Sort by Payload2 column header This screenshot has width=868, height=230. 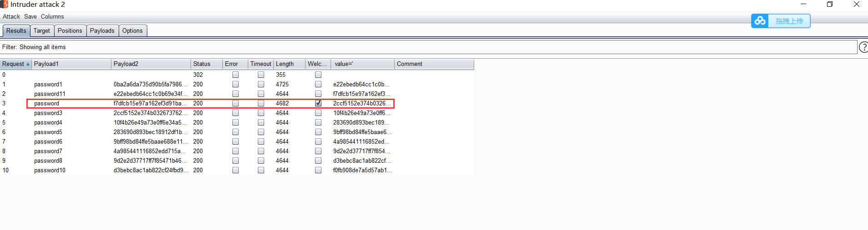pyautogui.click(x=151, y=64)
